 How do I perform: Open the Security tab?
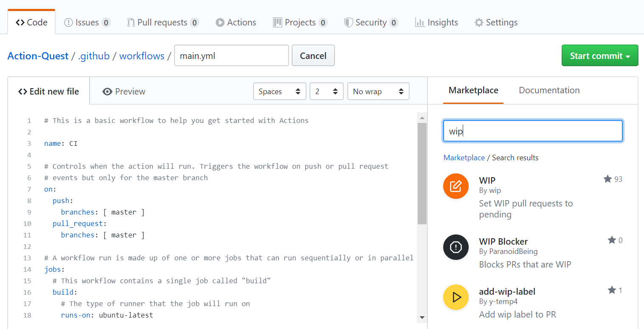[371, 22]
